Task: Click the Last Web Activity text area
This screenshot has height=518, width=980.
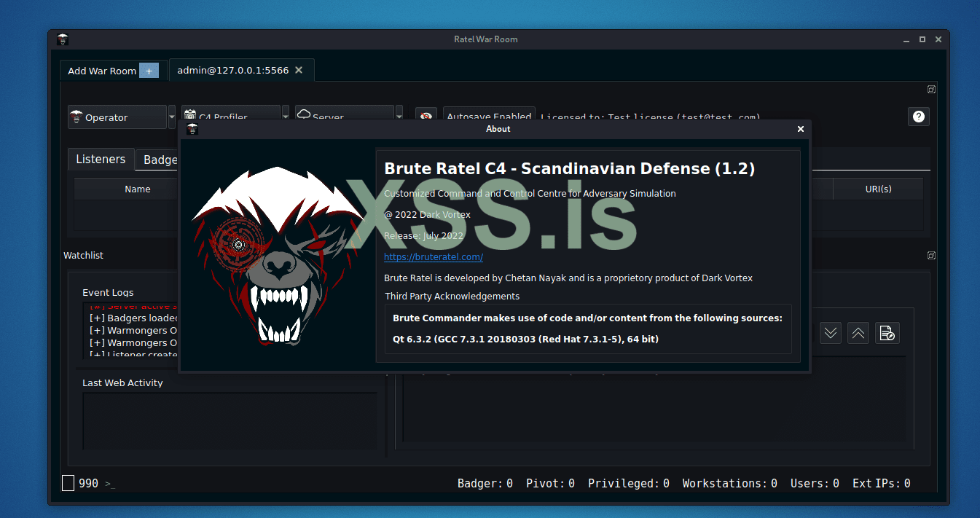Action: tap(230, 421)
